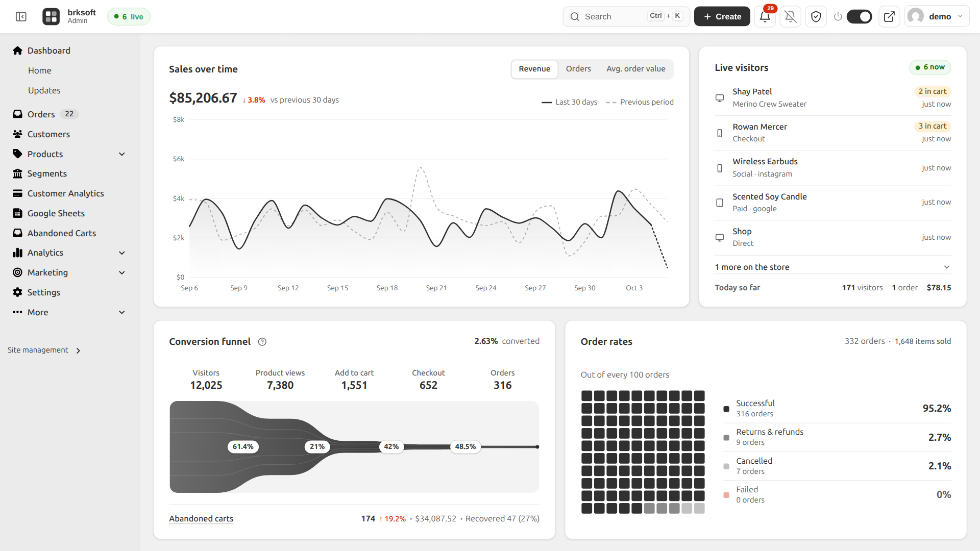Open the notifications bell
This screenshot has width=980, height=551.
[x=765, y=17]
